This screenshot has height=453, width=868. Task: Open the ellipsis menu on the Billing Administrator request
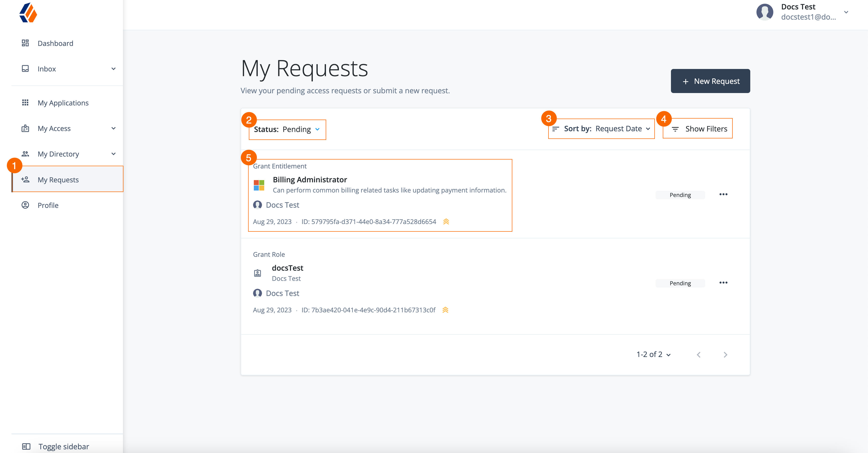[x=724, y=194]
